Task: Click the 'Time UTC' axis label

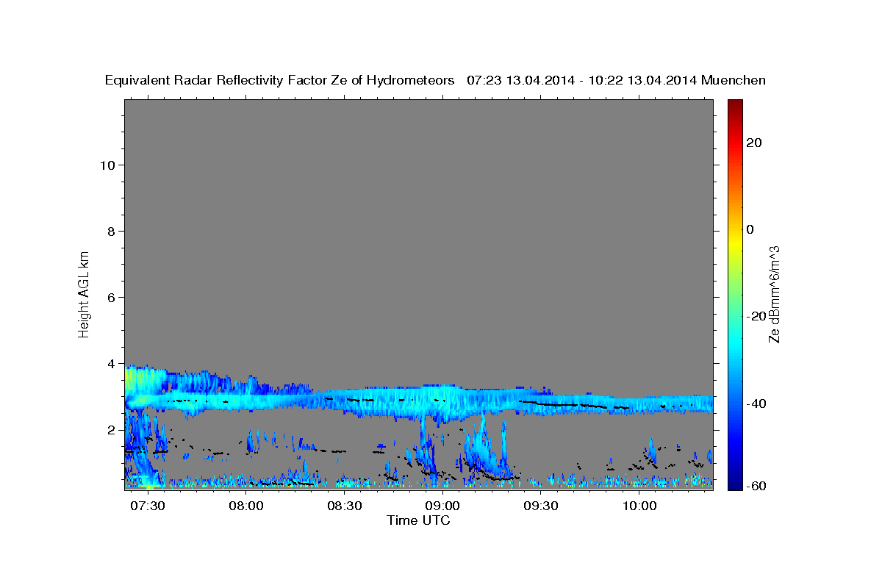Action: (418, 520)
